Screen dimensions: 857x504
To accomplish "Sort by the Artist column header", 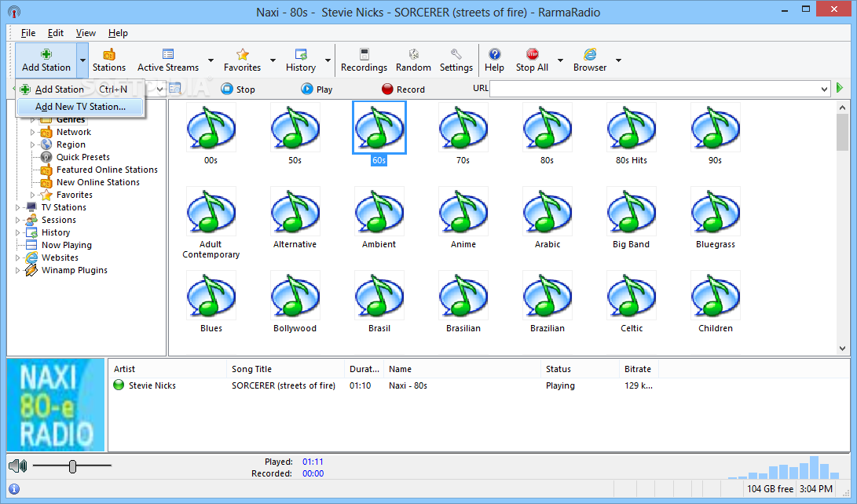I will (167, 369).
